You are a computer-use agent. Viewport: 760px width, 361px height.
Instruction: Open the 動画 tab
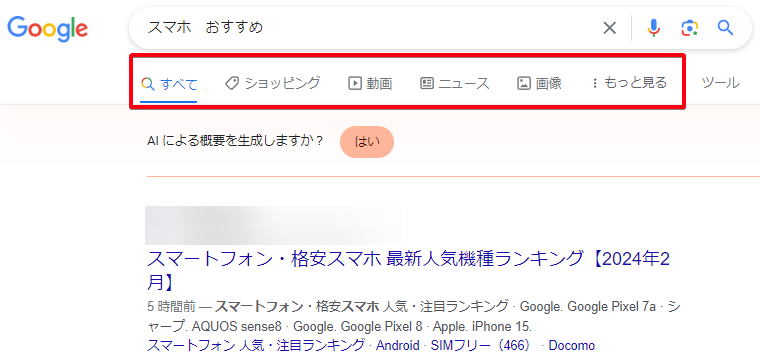click(370, 83)
